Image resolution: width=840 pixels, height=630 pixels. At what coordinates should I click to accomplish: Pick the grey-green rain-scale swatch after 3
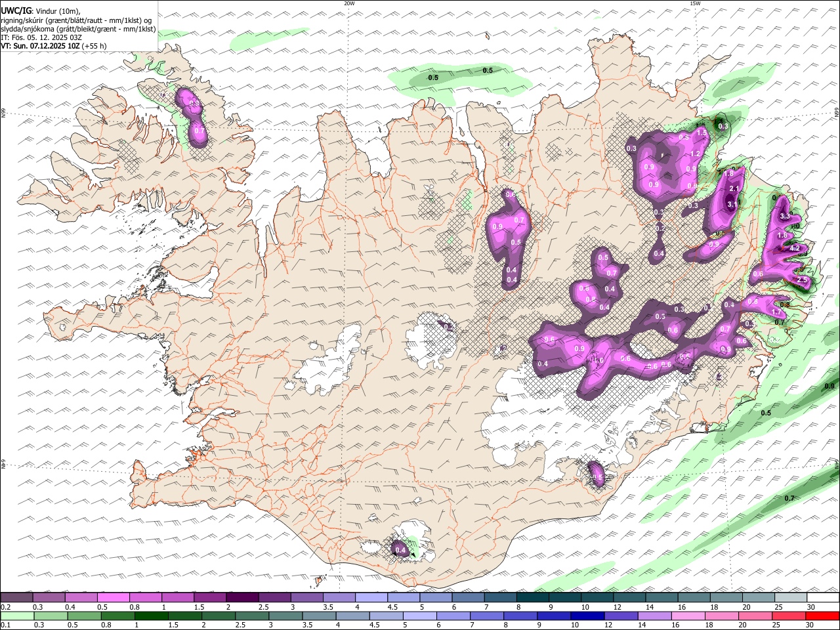[285, 616]
